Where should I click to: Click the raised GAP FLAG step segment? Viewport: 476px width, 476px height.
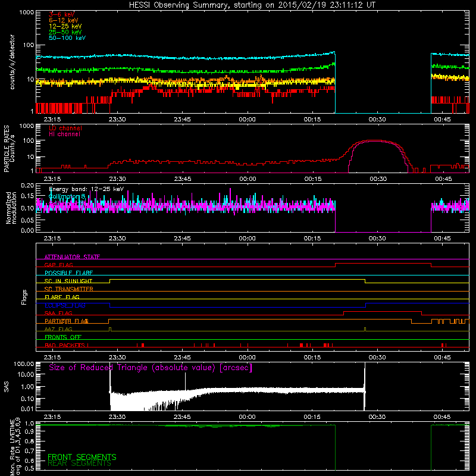pyautogui.click(x=383, y=263)
